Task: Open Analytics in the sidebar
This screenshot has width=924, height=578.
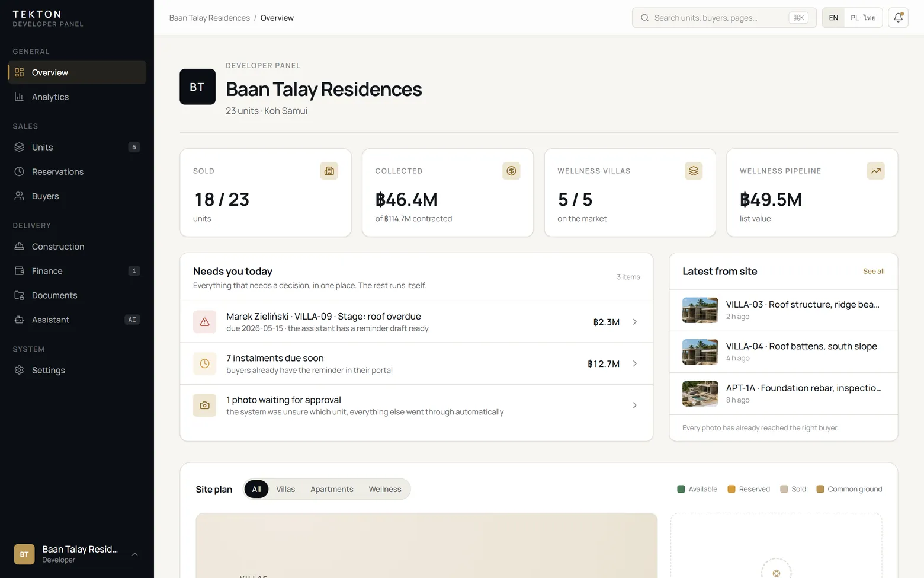Action: (x=77, y=97)
